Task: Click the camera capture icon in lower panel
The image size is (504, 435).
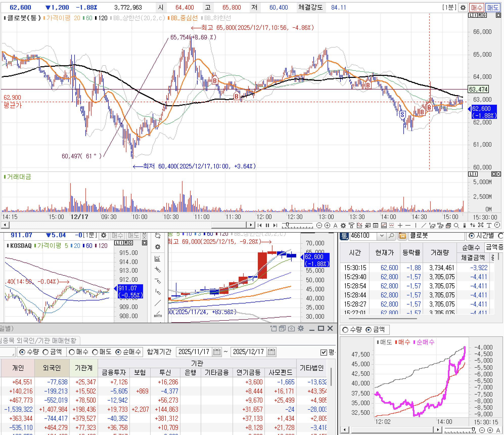Action: (291, 329)
